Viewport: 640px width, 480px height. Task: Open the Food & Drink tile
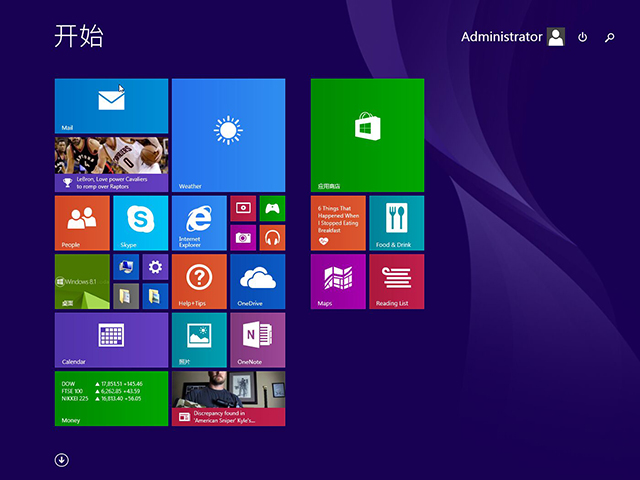tap(397, 223)
